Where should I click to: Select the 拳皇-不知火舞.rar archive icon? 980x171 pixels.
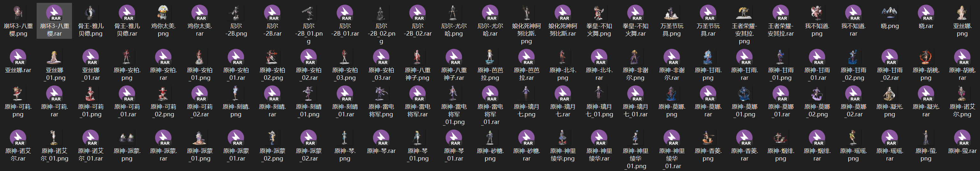(x=636, y=13)
